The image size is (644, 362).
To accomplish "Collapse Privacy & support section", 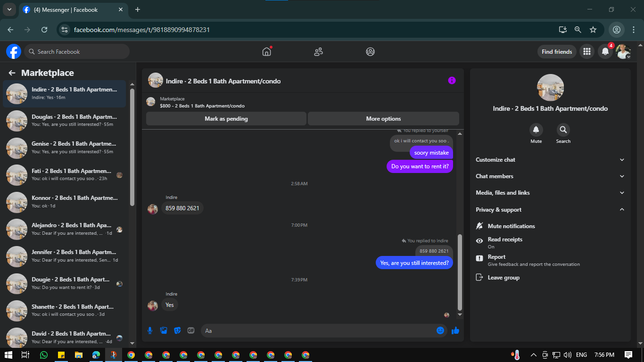I will click(550, 210).
